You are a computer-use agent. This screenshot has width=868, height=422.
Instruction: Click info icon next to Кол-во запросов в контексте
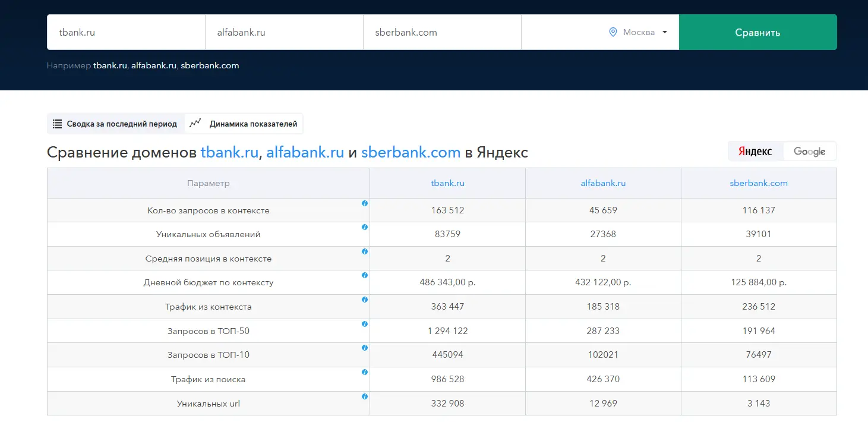[365, 203]
